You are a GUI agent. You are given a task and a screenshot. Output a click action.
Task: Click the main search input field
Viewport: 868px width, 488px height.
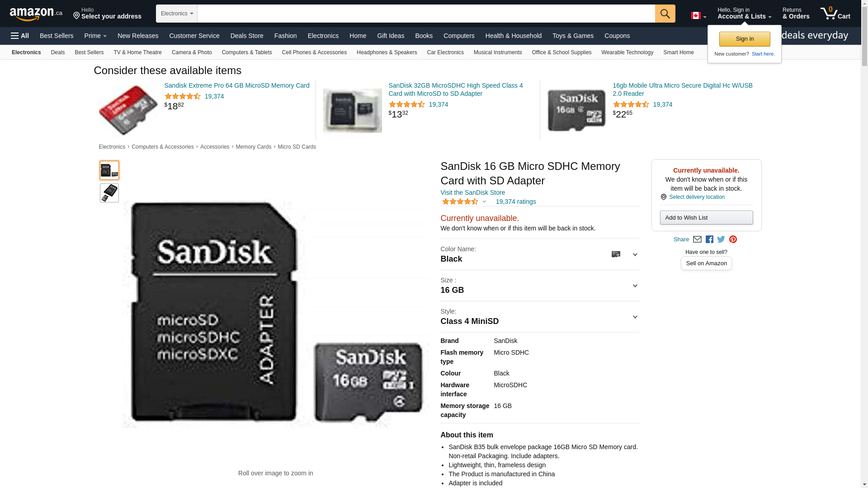(x=426, y=14)
